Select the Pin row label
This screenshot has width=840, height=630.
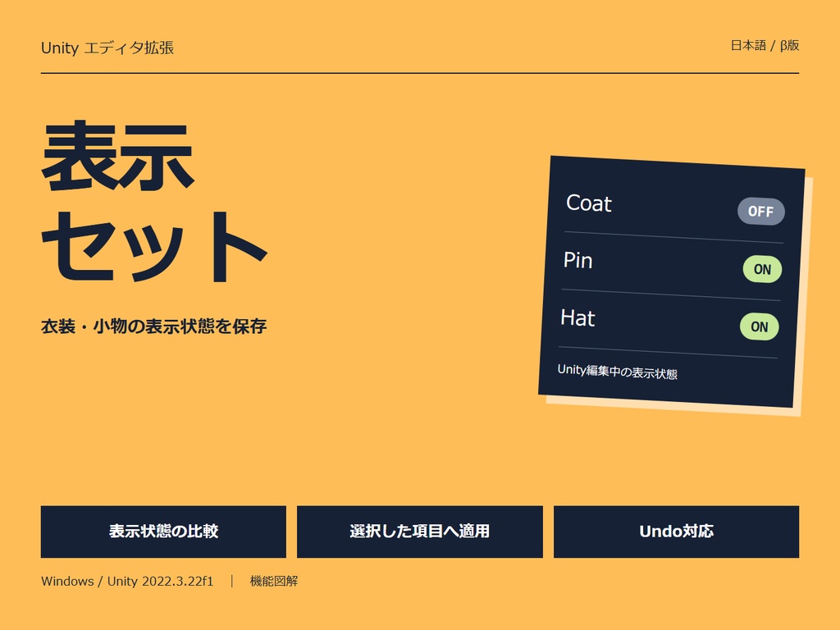click(x=578, y=260)
